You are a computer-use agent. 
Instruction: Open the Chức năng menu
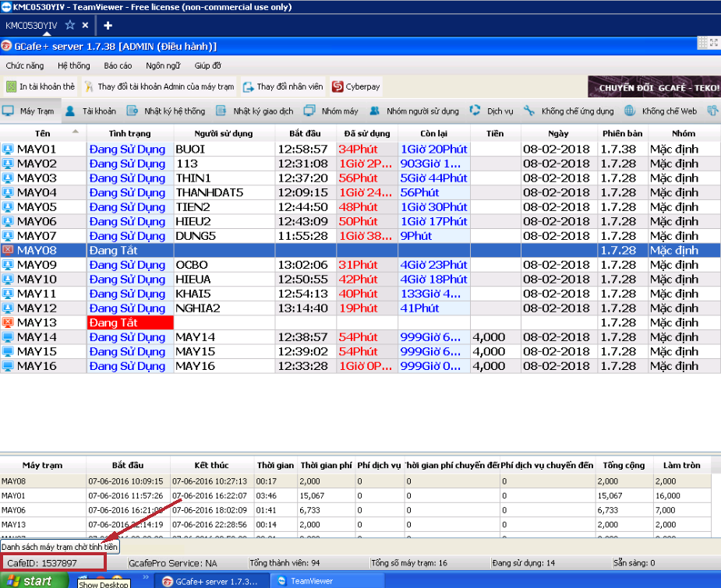[x=25, y=66]
